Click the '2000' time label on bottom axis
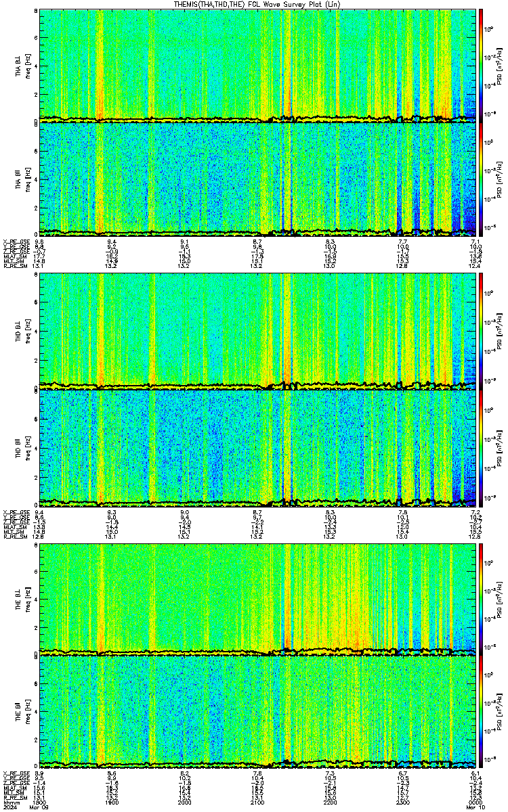508x812 pixels. [x=185, y=803]
